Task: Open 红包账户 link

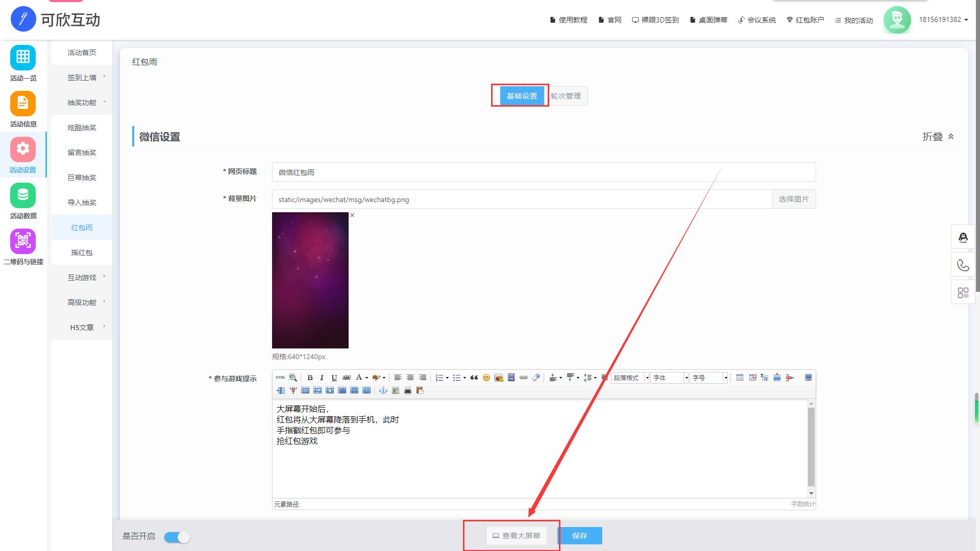Action: click(x=805, y=20)
